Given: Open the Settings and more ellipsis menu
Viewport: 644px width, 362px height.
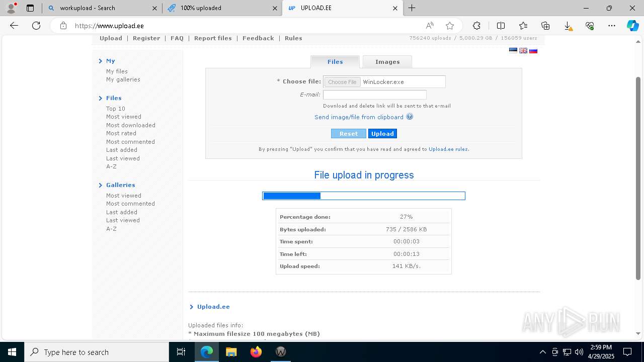Looking at the screenshot, I should click(x=612, y=26).
